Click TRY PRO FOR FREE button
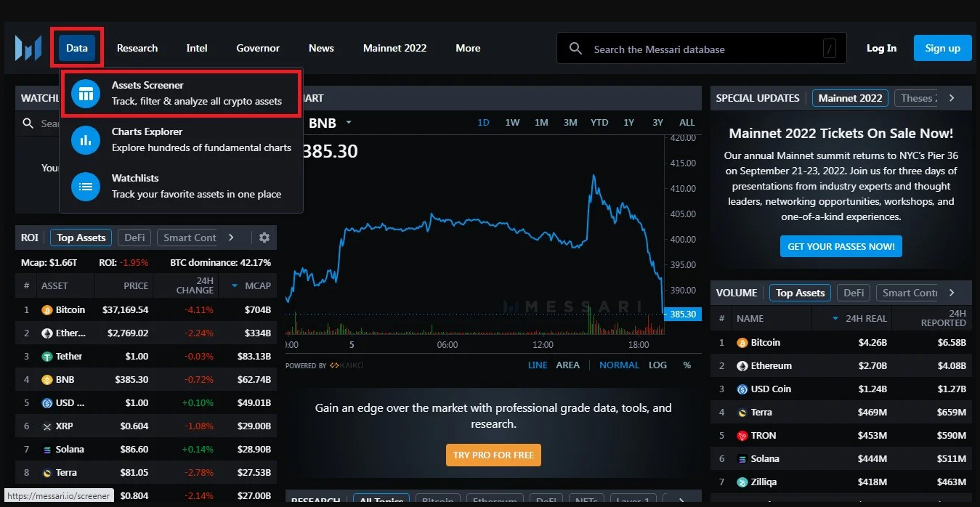Image resolution: width=980 pixels, height=507 pixels. (493, 455)
